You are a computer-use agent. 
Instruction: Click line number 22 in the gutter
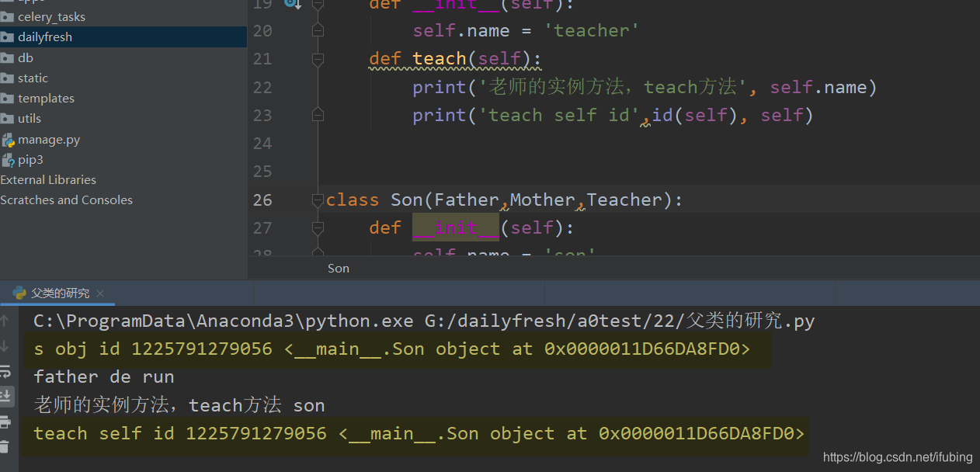click(262, 87)
